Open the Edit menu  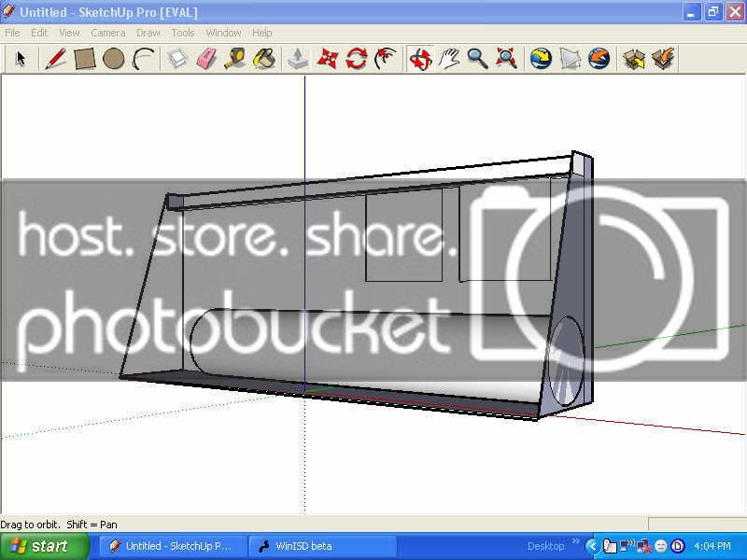pos(39,33)
